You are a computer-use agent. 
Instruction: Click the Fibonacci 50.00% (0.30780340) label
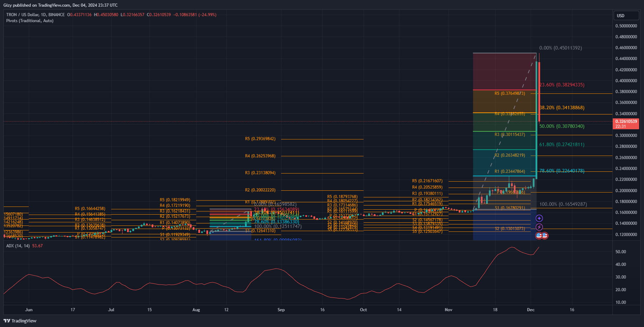click(x=562, y=126)
